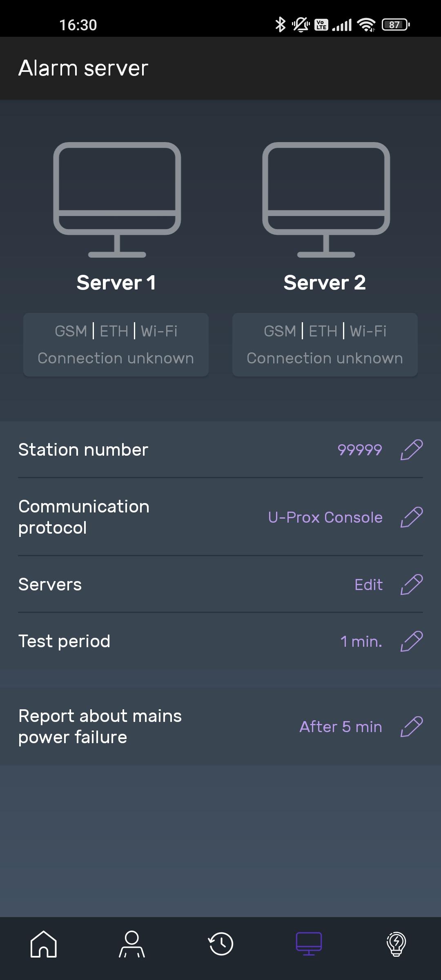Tap pencil icon in Servers row
Screen dimensions: 441x980
411,584
